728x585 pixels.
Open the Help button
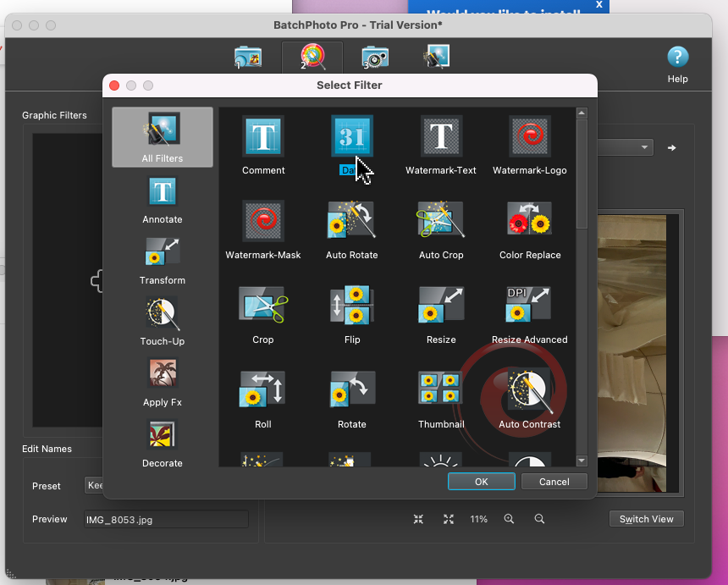(x=678, y=64)
